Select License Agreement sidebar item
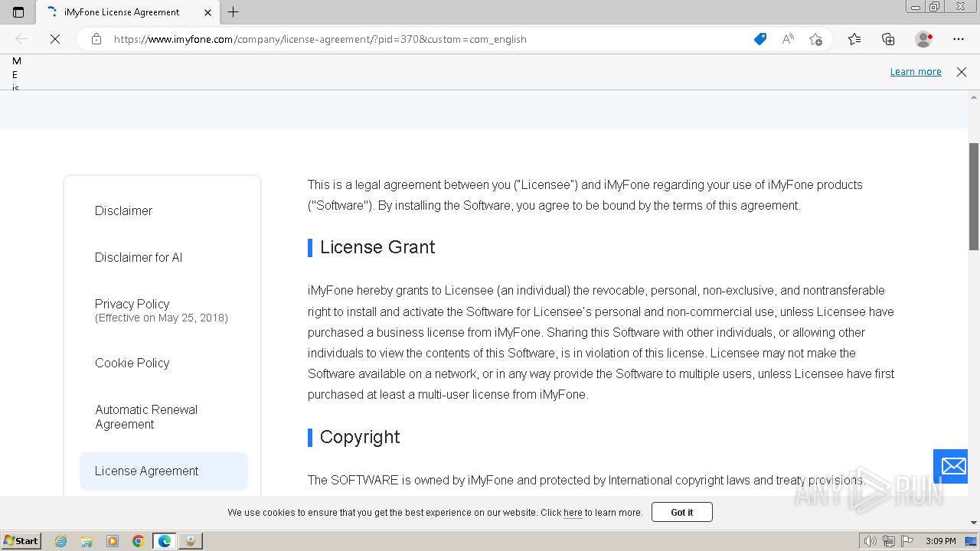This screenshot has width=980, height=551. point(164,471)
